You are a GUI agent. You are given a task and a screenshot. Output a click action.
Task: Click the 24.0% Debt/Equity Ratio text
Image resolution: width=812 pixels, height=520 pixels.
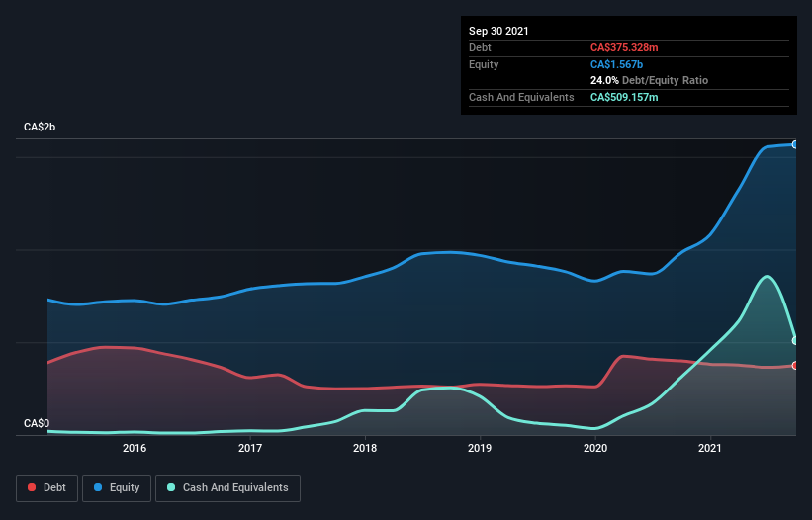point(650,80)
